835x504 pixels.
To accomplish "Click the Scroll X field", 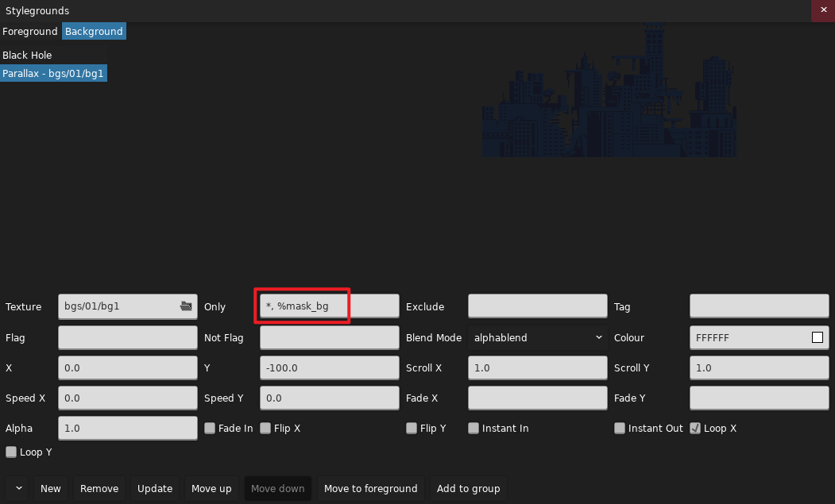I will [537, 367].
